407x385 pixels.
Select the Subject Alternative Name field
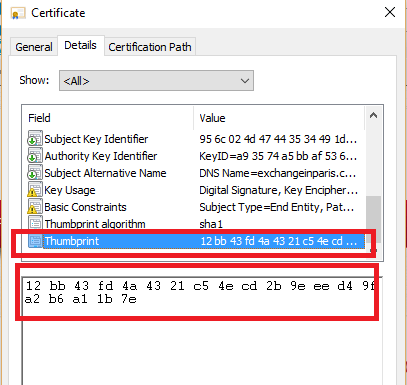point(105,173)
